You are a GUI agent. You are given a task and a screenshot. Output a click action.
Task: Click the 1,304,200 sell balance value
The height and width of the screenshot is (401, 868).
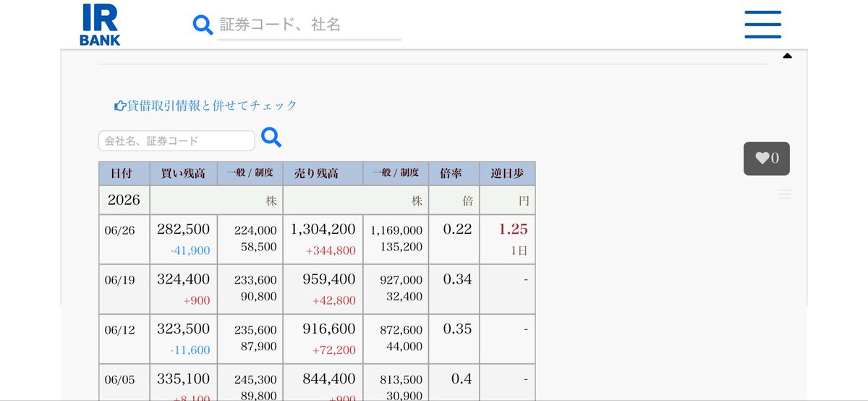(x=323, y=229)
